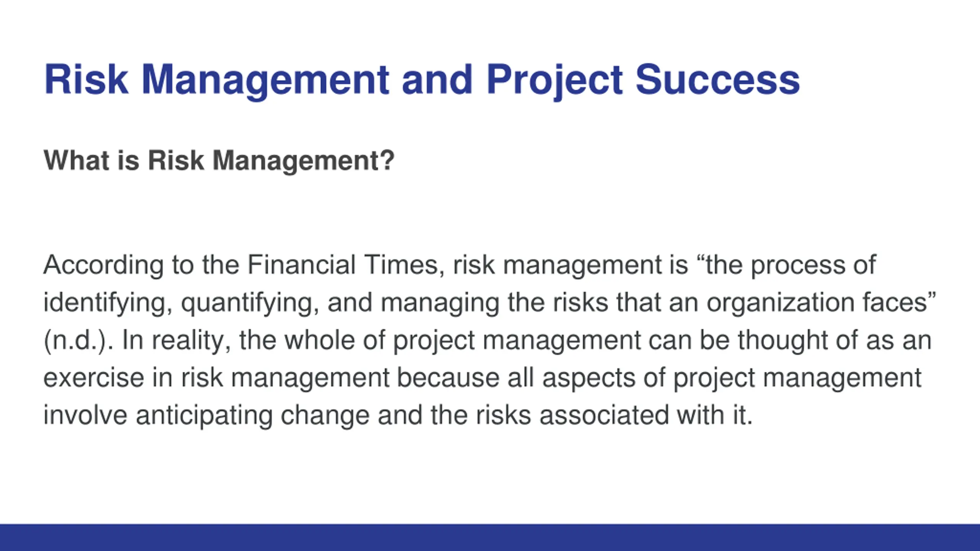This screenshot has width=980, height=551.
Task: Click the word "Risk" at title start
Action: tap(86, 80)
